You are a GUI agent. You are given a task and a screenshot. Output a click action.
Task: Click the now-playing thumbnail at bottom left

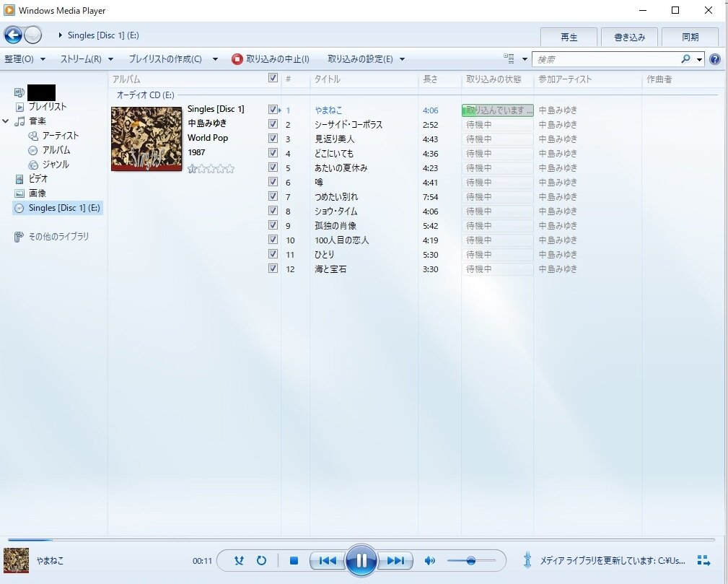click(x=17, y=560)
